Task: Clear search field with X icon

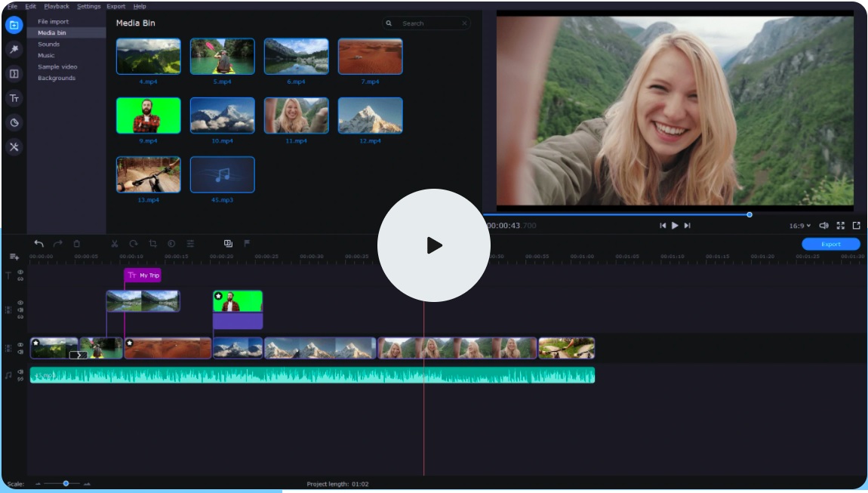Action: pyautogui.click(x=464, y=23)
